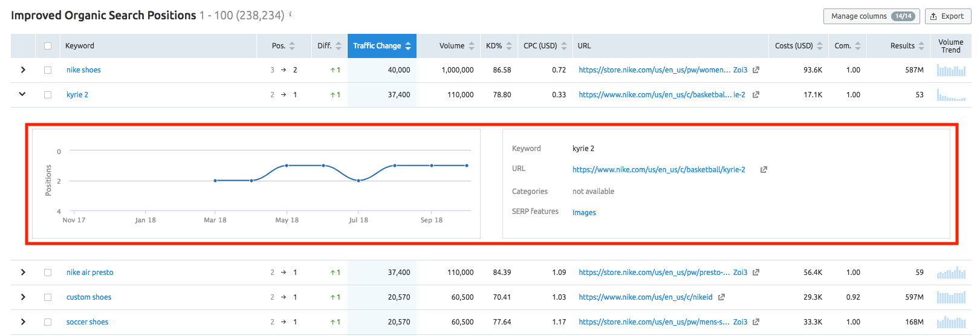
Task: Open external link icon for nike air presto URL
Action: 756,273
